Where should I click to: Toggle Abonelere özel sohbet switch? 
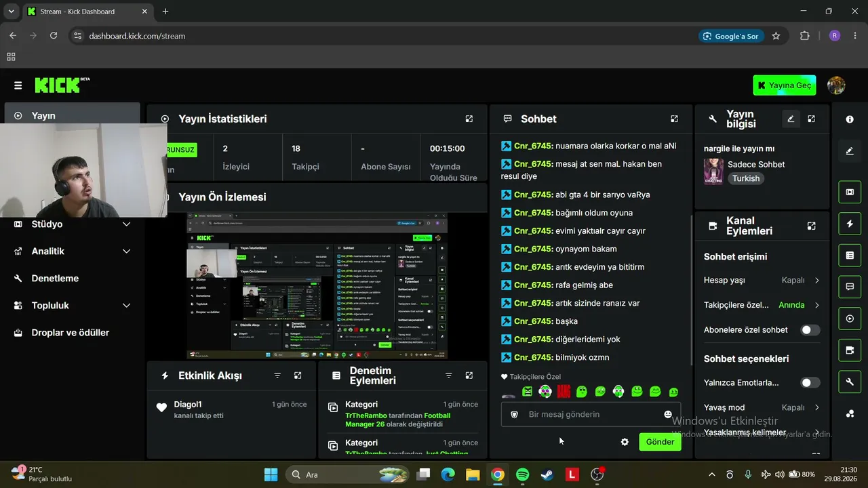click(810, 330)
